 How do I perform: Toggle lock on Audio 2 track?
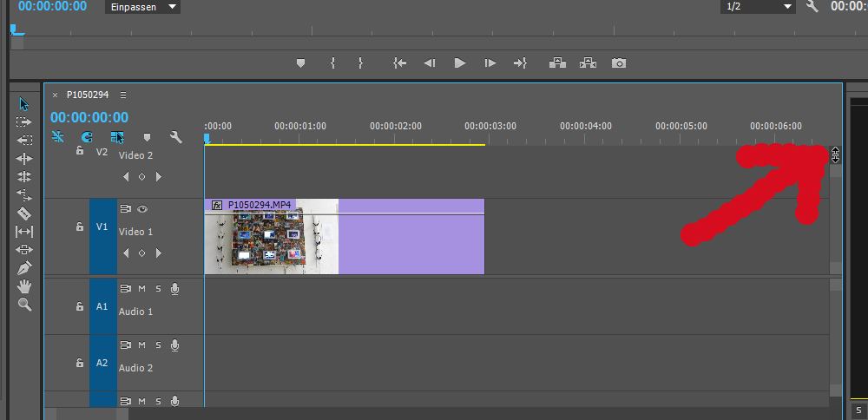coord(80,363)
